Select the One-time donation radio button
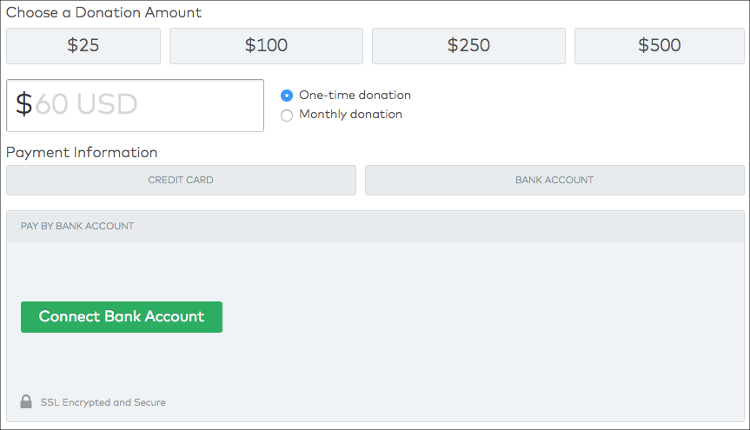This screenshot has width=750, height=430. [x=287, y=96]
